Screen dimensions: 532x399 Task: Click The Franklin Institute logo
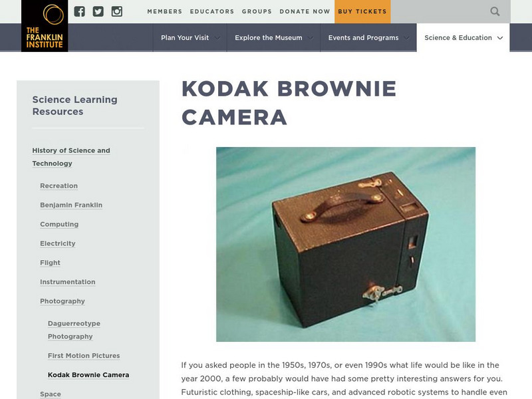click(x=45, y=26)
